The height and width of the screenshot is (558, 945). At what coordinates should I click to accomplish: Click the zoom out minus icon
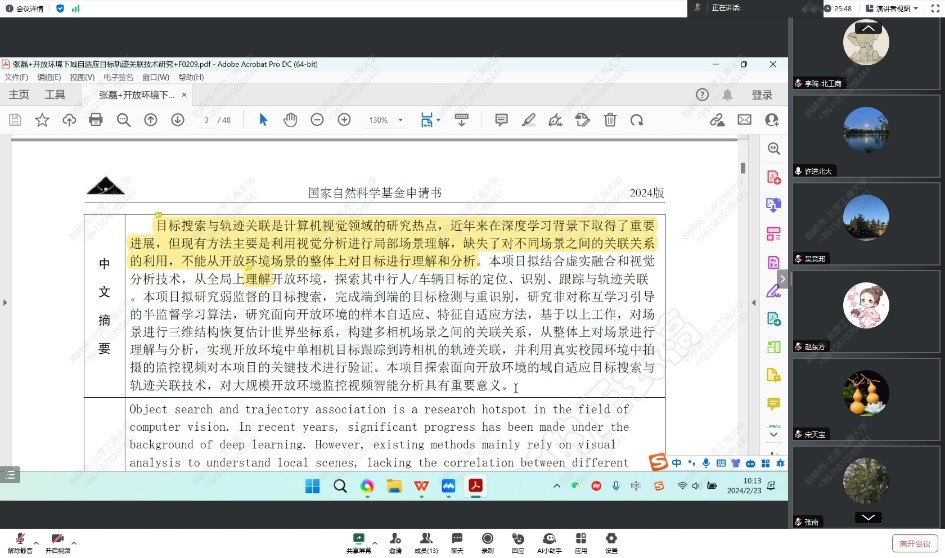tap(317, 120)
